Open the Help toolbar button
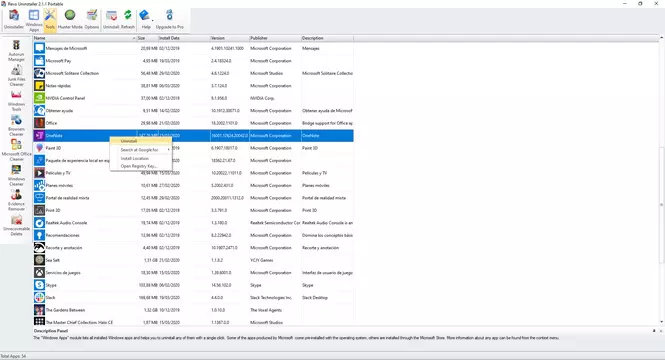 (x=145, y=20)
